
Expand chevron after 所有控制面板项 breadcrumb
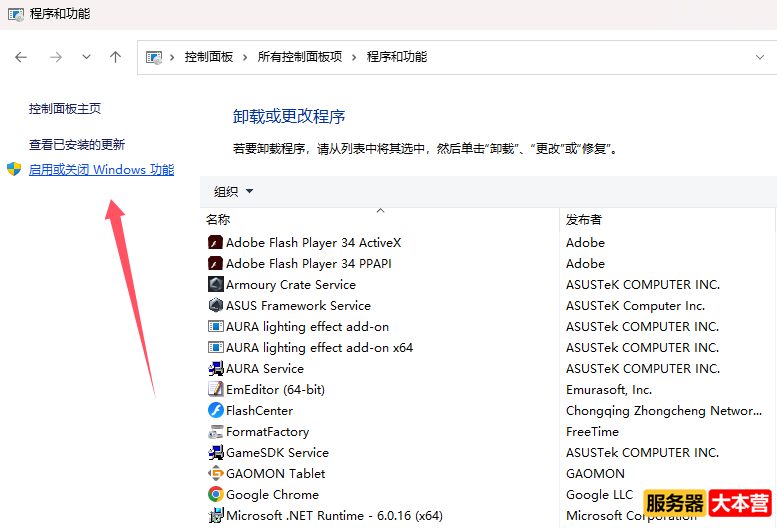354,57
